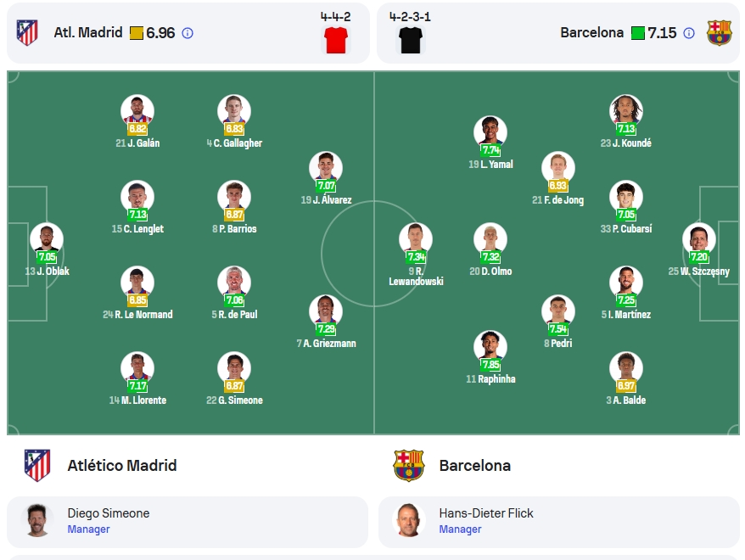
Task: Click the R. Lewandowski name label
Action: click(x=417, y=277)
